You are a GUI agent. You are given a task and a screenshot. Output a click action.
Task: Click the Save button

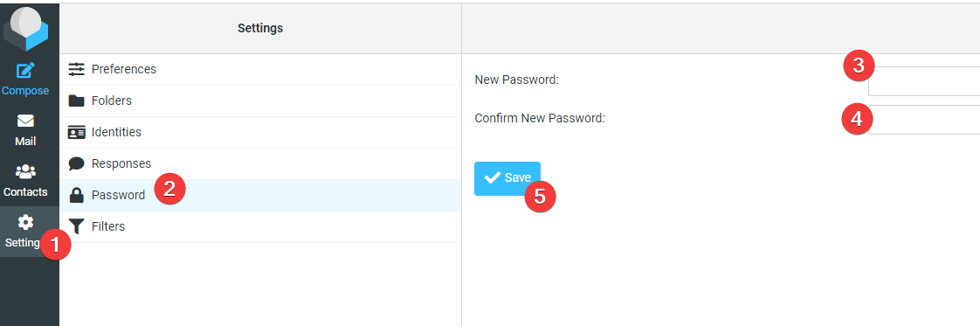click(x=507, y=178)
